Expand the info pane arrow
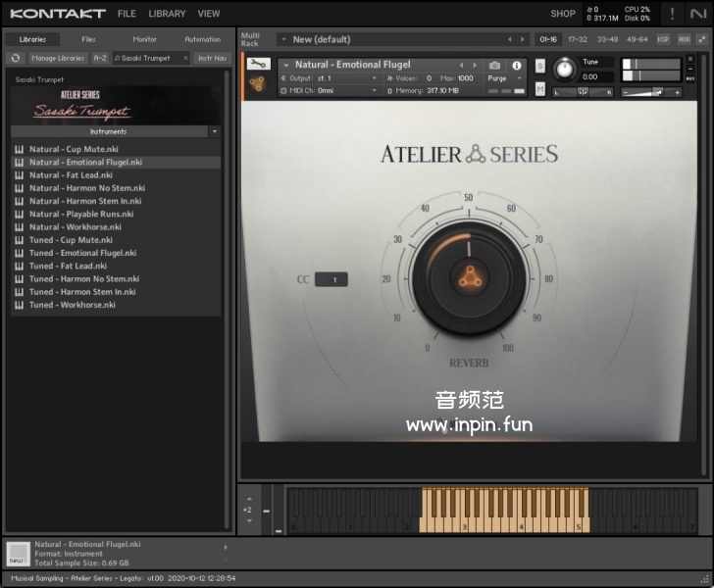The height and width of the screenshot is (588, 714). pos(226,548)
